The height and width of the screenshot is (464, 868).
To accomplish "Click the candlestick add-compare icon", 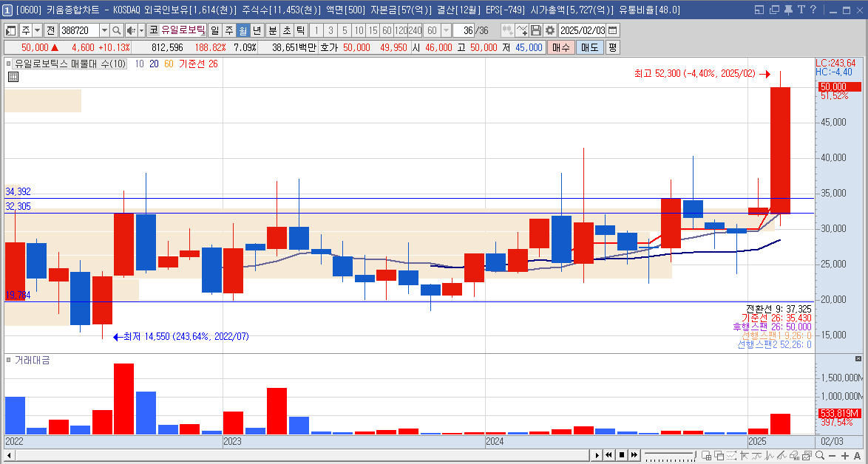I will pos(507,30).
